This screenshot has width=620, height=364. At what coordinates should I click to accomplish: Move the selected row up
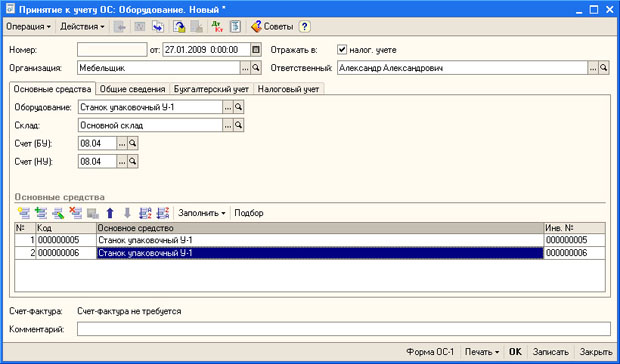[x=110, y=213]
